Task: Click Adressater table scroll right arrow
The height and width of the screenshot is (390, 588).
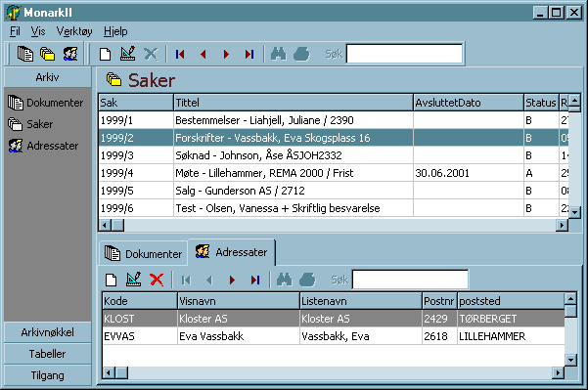Action: [x=558, y=373]
